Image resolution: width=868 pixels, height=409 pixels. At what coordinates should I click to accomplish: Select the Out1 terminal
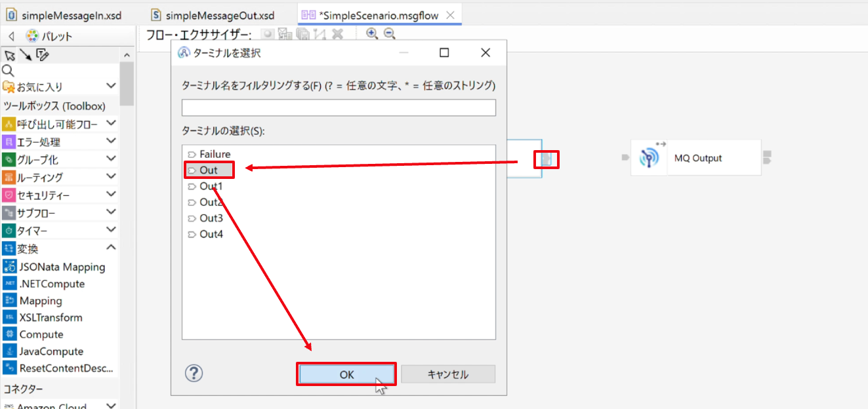(205, 186)
